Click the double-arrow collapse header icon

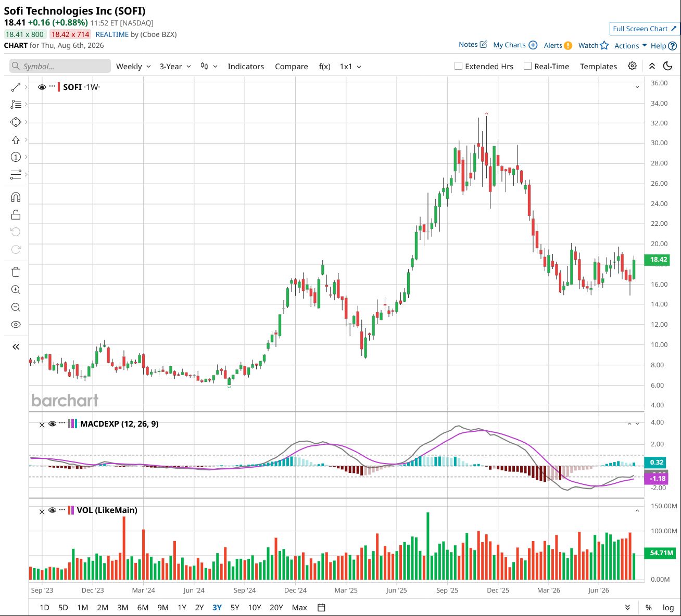coord(652,66)
